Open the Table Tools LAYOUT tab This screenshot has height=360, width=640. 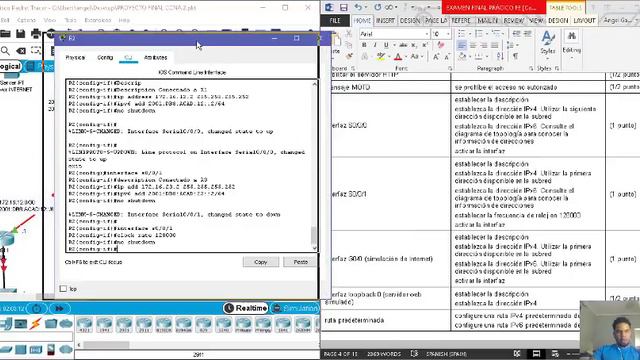(584, 20)
